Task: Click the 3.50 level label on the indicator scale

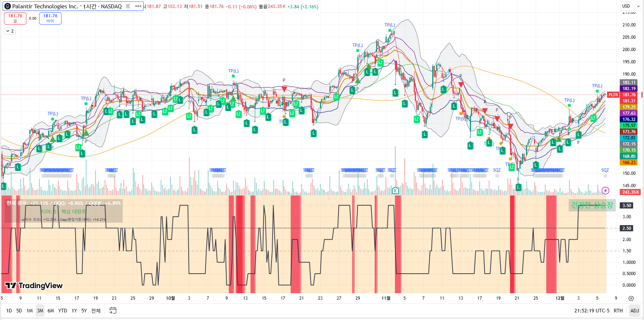Action: pos(627,206)
